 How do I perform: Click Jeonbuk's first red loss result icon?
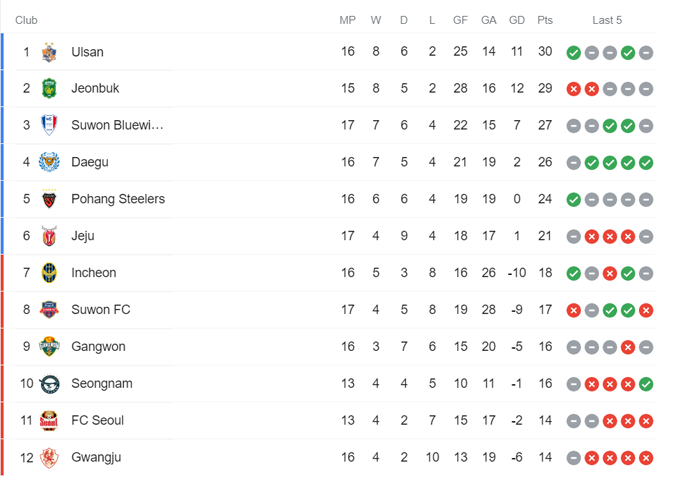[x=573, y=89]
